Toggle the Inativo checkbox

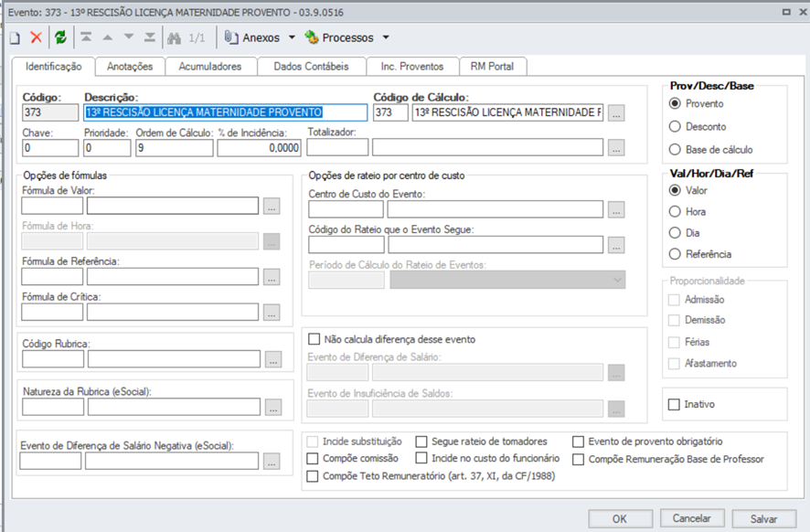[x=674, y=404]
